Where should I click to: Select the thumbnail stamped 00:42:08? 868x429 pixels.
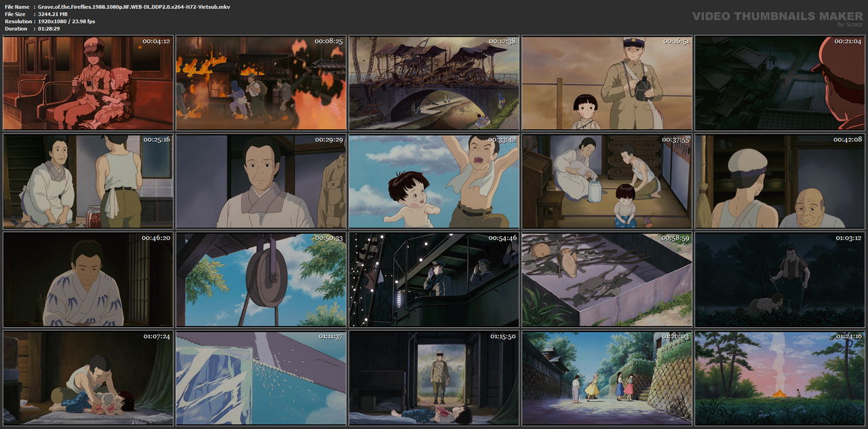tap(780, 181)
